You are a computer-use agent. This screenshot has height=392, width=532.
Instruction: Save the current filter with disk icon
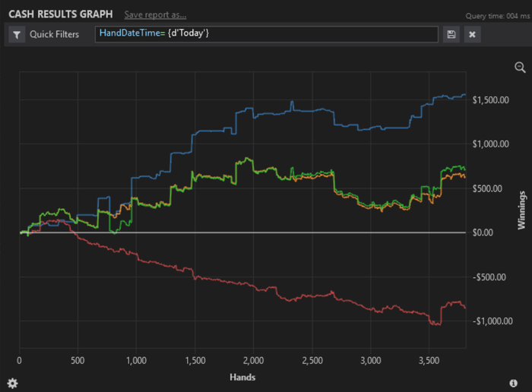[451, 34]
